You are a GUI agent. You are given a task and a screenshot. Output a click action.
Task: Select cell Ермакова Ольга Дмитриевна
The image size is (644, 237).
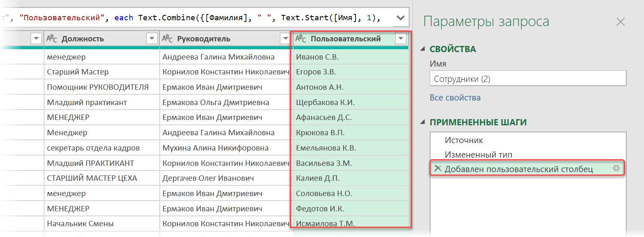[x=226, y=102]
